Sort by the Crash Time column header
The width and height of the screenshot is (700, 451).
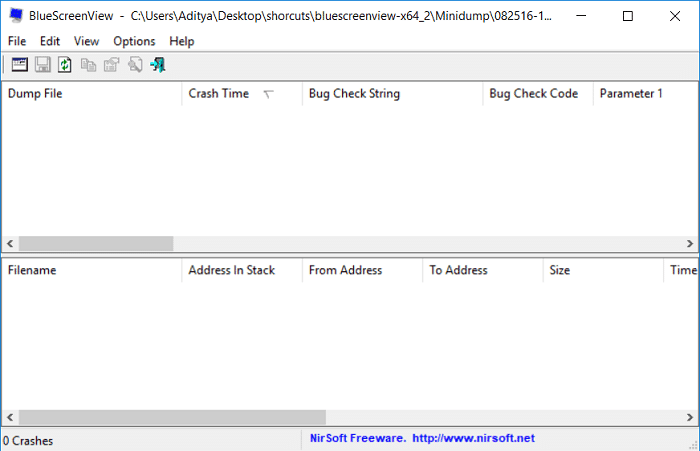pyautogui.click(x=242, y=94)
